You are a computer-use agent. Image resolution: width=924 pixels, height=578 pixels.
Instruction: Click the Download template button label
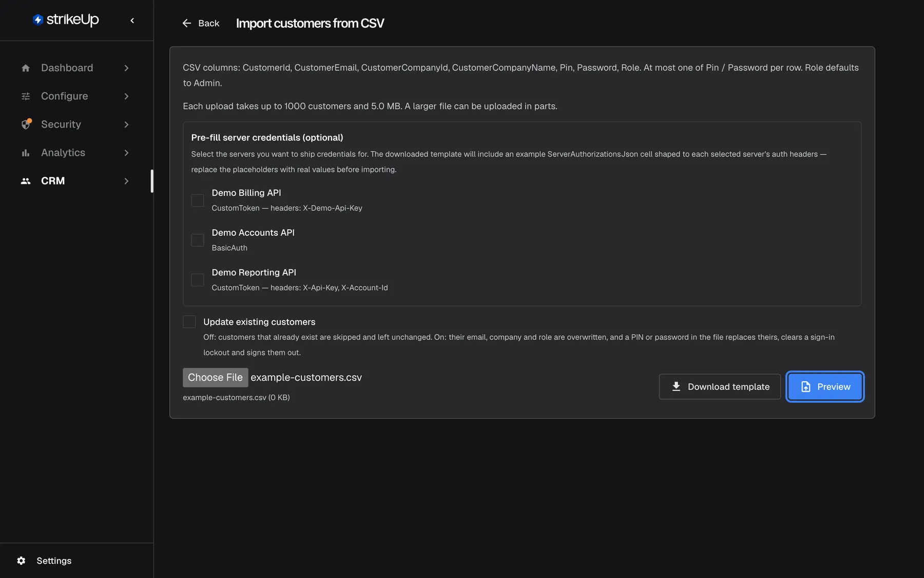(x=728, y=386)
